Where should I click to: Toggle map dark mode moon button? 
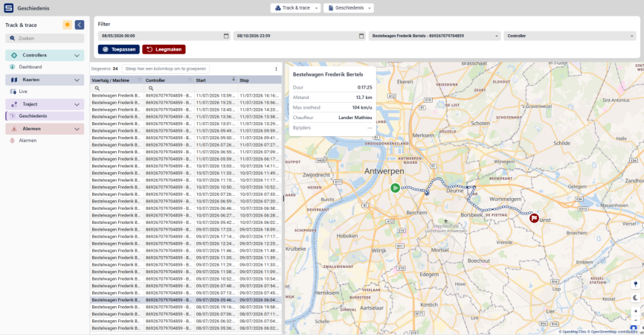coord(635,298)
